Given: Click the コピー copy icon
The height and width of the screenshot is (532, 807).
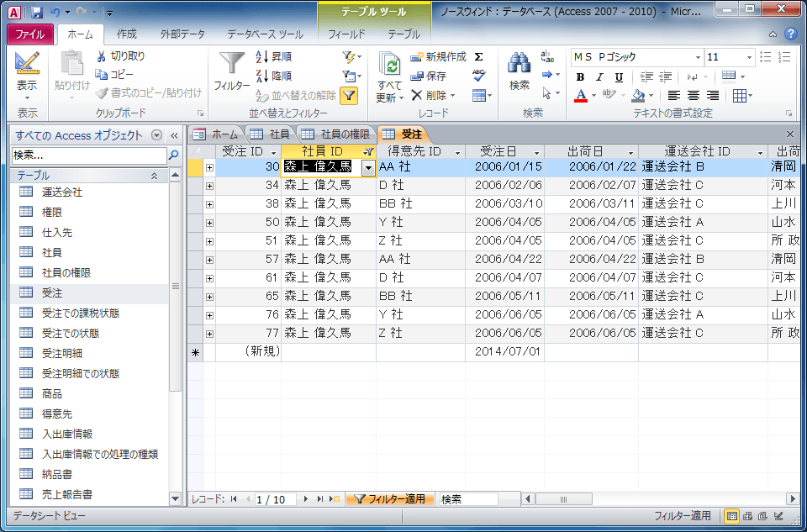Looking at the screenshot, I should (102, 75).
